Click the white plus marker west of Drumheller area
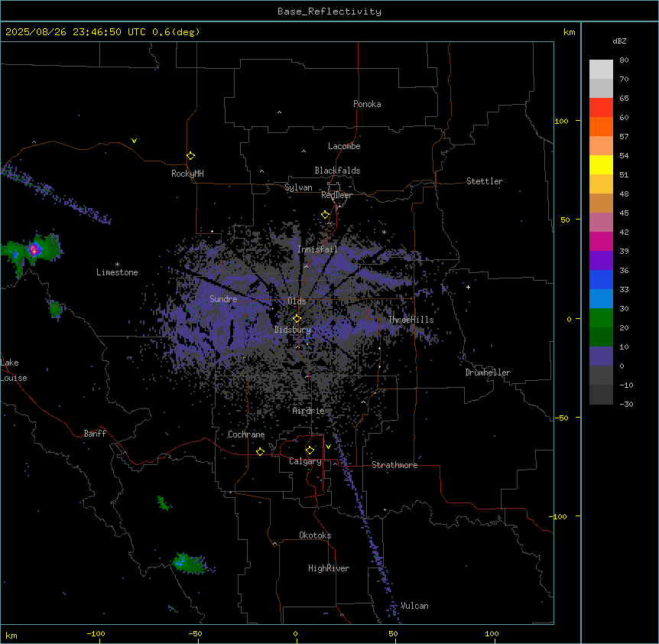Viewport: 659px width, 644px height. pos(468,287)
